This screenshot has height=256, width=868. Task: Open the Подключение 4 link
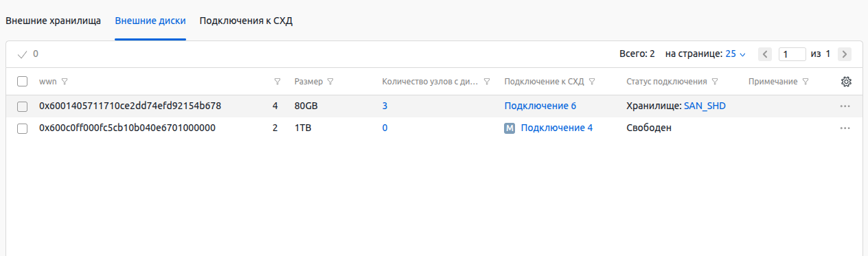pos(557,128)
